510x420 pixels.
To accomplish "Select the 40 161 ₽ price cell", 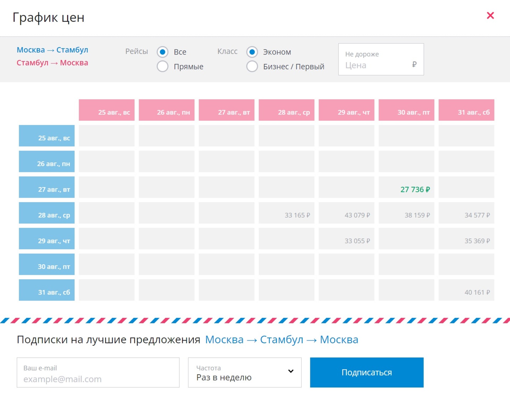I will click(x=466, y=290).
